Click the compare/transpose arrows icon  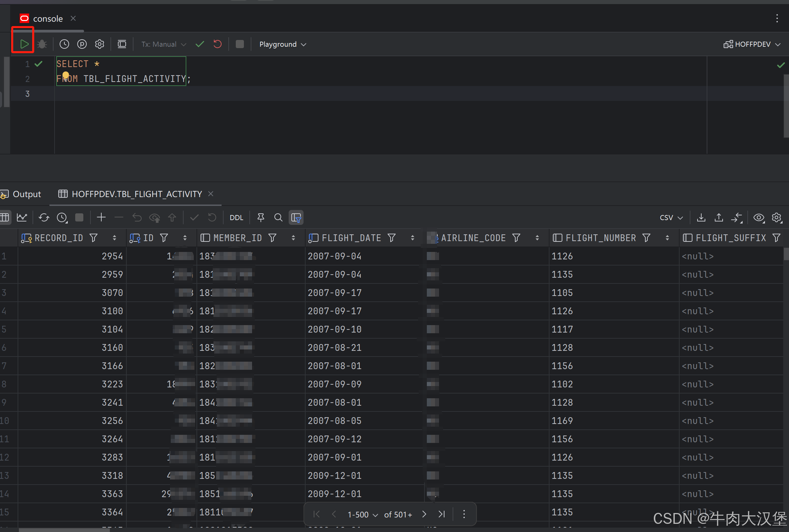point(736,217)
